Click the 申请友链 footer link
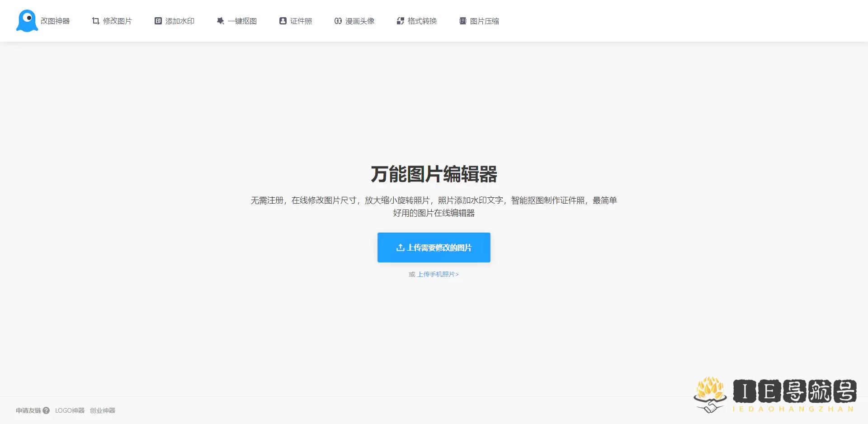Image resolution: width=868 pixels, height=424 pixels. coord(28,410)
